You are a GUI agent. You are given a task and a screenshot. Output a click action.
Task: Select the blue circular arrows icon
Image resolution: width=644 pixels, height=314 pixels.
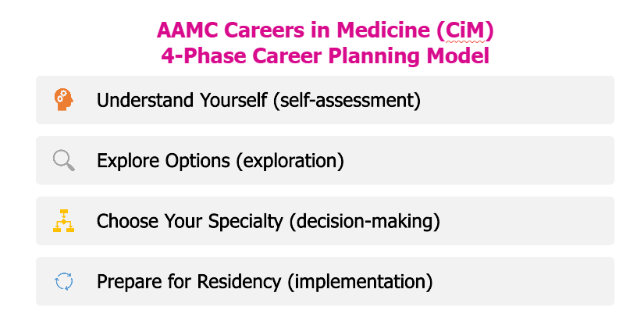(64, 281)
